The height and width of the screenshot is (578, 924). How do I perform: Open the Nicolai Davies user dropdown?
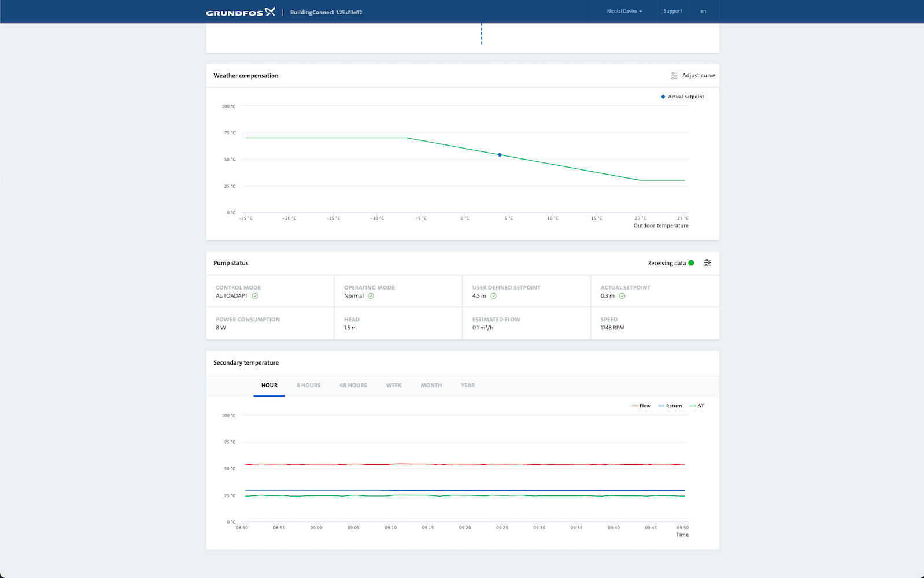coord(624,12)
